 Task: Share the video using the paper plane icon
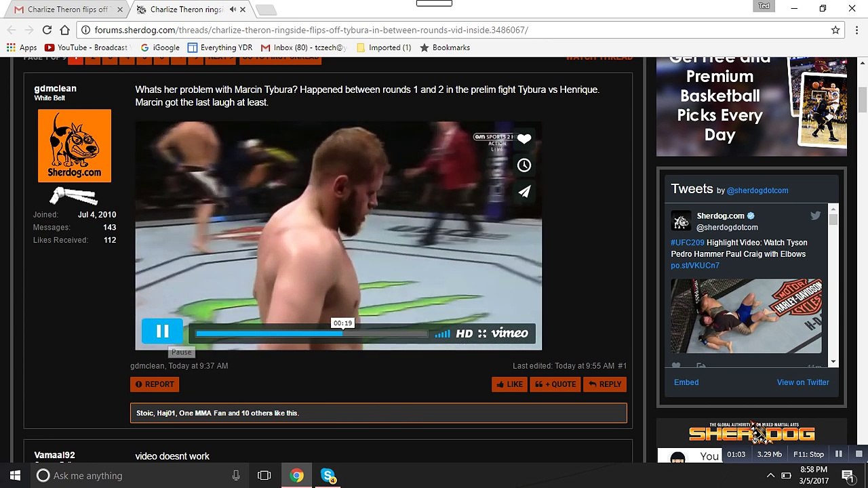pyautogui.click(x=524, y=192)
